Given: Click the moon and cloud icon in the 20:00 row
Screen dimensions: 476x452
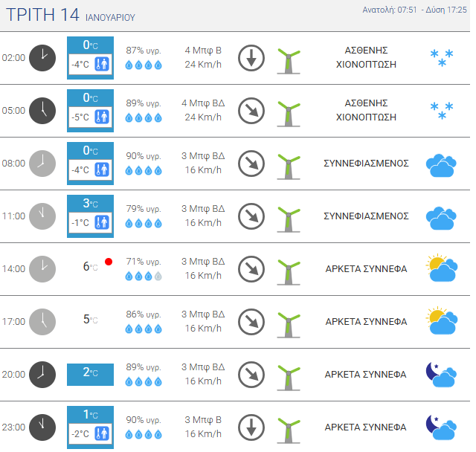Looking at the screenshot, I should [x=441, y=375].
